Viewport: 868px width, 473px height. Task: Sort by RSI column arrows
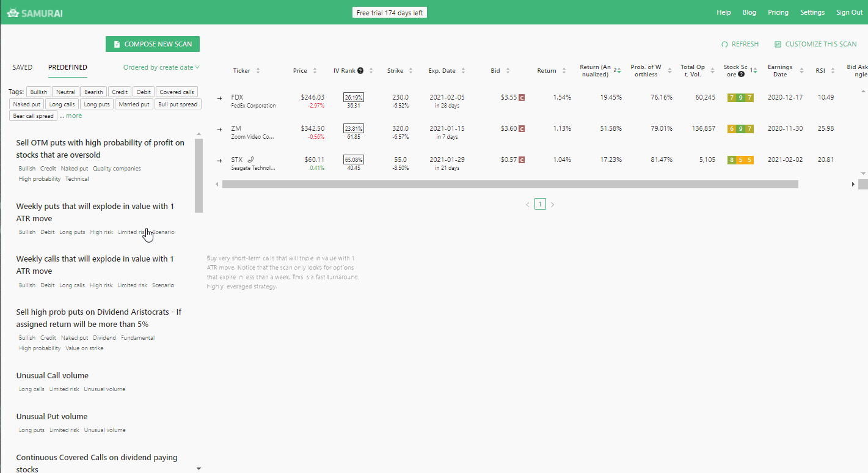click(x=833, y=71)
